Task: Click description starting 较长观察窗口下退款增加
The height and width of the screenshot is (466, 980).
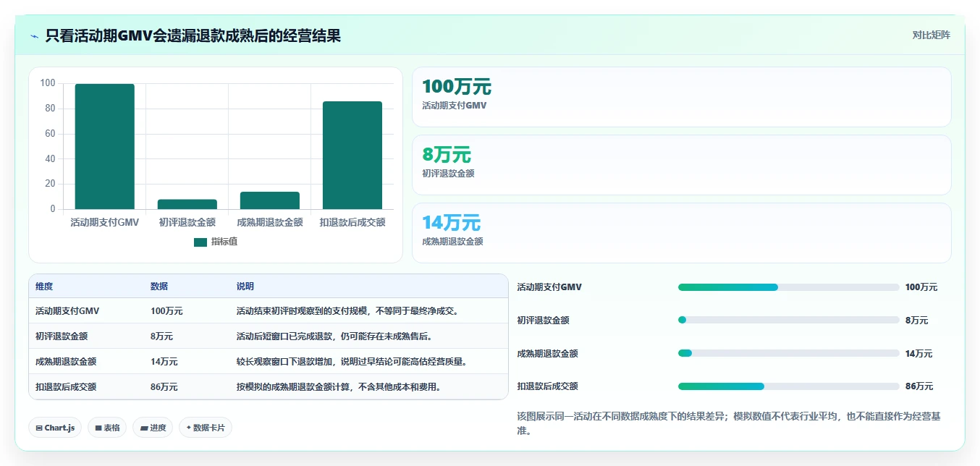Action: [x=352, y=362]
